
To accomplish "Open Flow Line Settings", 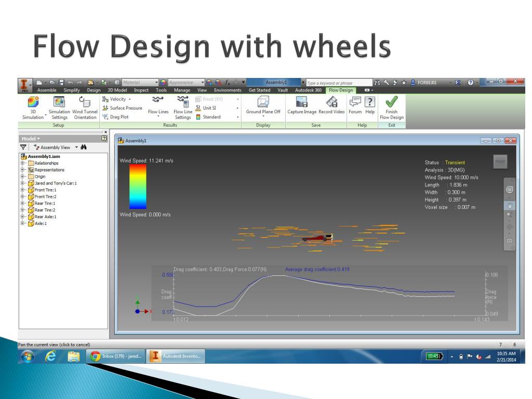I will (x=183, y=108).
